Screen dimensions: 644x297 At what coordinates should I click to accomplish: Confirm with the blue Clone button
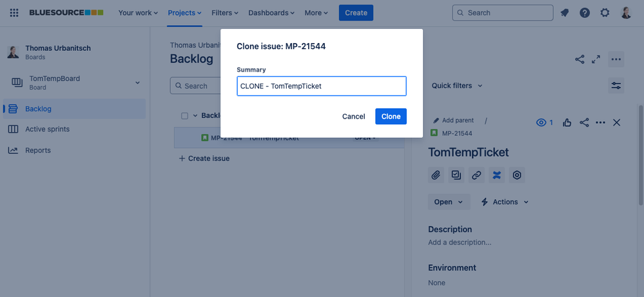[391, 117]
